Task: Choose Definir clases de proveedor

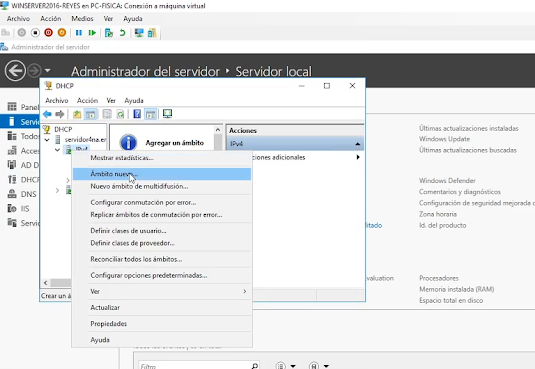Action: [x=162, y=243]
